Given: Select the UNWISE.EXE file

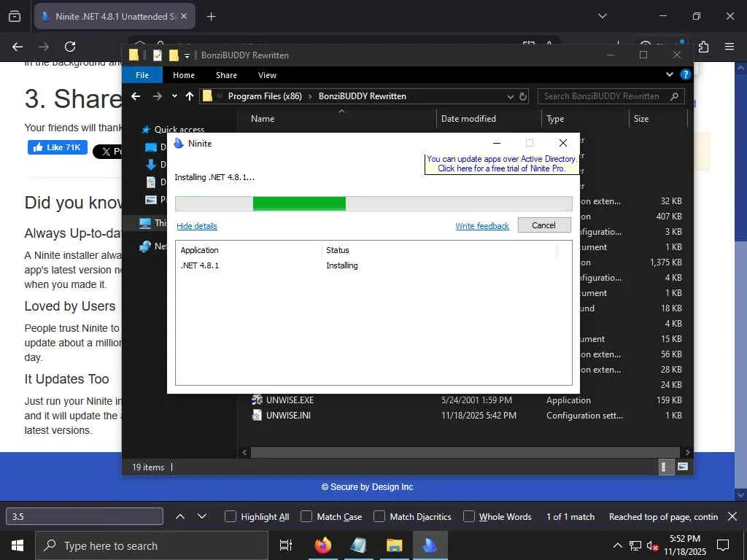Looking at the screenshot, I should click(290, 400).
